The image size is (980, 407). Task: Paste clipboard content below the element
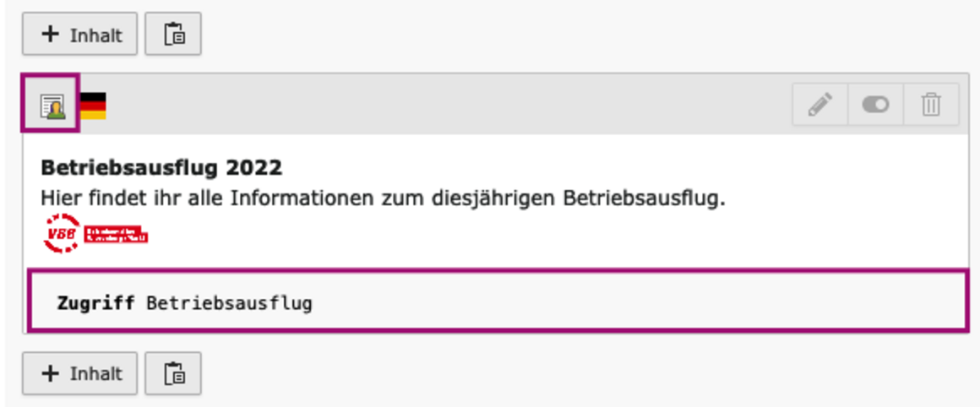(173, 373)
